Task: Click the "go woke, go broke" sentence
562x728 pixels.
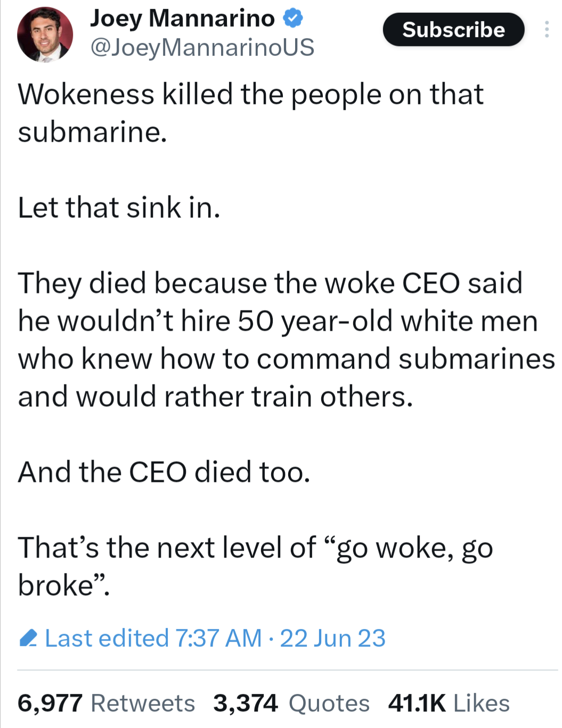Action: click(256, 566)
